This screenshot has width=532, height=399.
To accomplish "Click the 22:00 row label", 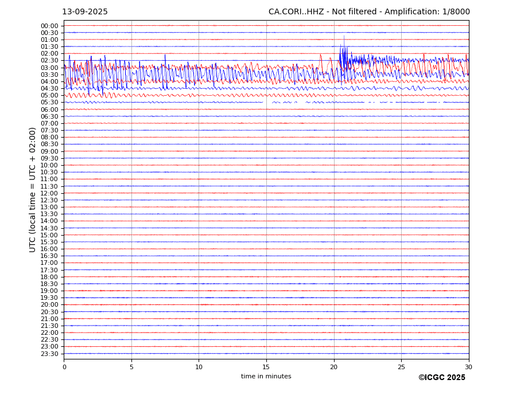I will (x=49, y=333).
